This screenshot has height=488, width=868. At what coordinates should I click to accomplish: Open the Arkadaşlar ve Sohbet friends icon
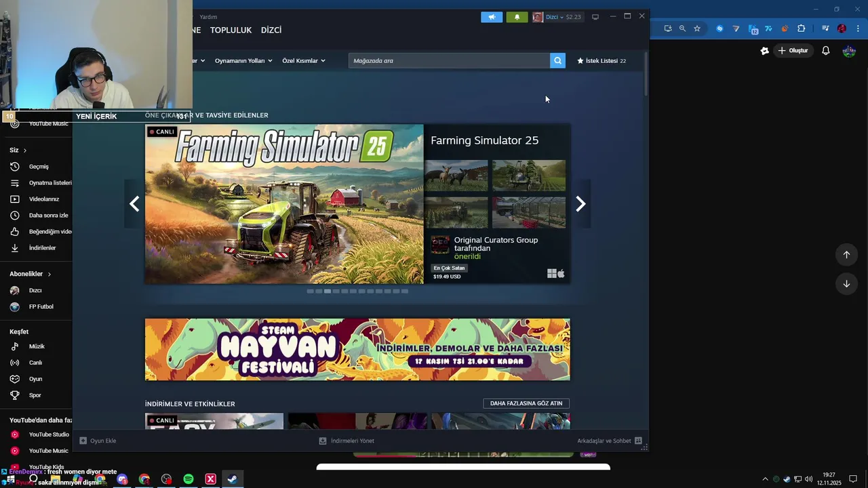coord(638,441)
